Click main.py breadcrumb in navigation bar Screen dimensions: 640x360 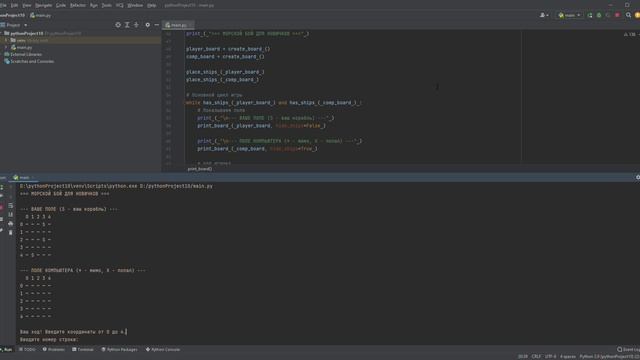pos(40,16)
